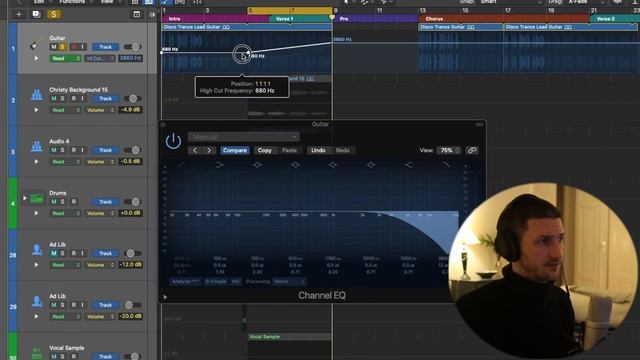Open the Channel EQ preset Manual dropdown
The image size is (640, 360).
(243, 137)
